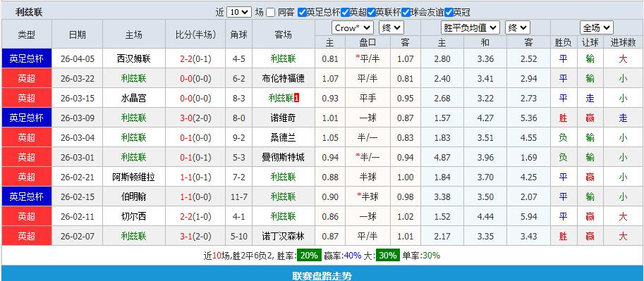This screenshot has width=644, height=281.
Task: Open the 全场 dropdown
Action: point(596,28)
